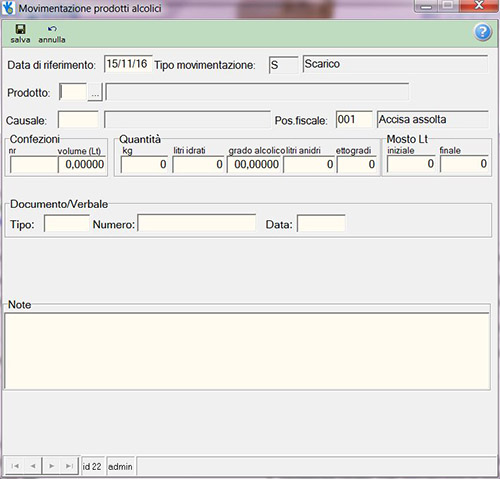Go to first record navigation arrow

[x=15, y=466]
